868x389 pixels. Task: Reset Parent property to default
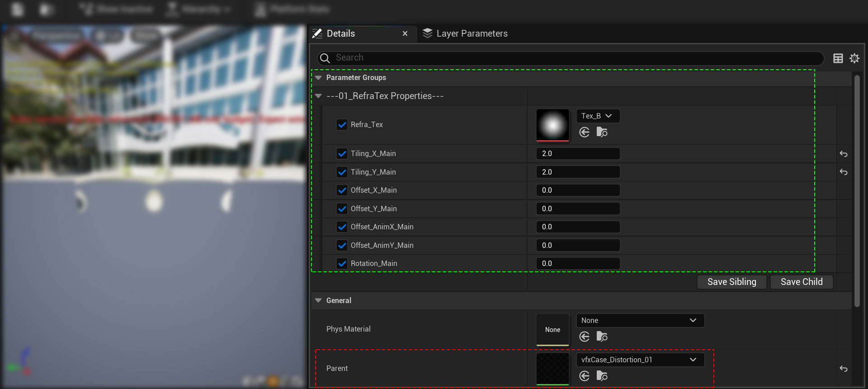point(844,369)
